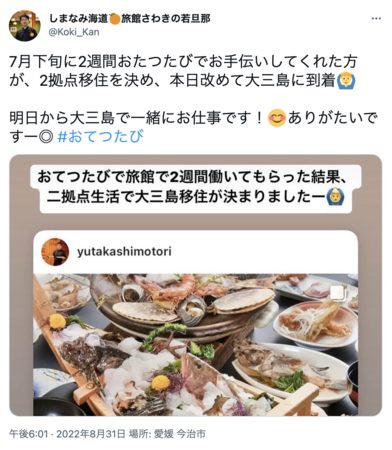Click the tweet text starting 7月下旬に2週間

[x=183, y=71]
